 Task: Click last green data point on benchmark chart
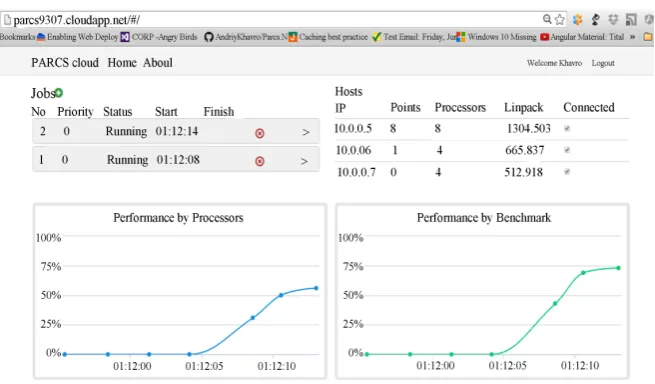(618, 268)
